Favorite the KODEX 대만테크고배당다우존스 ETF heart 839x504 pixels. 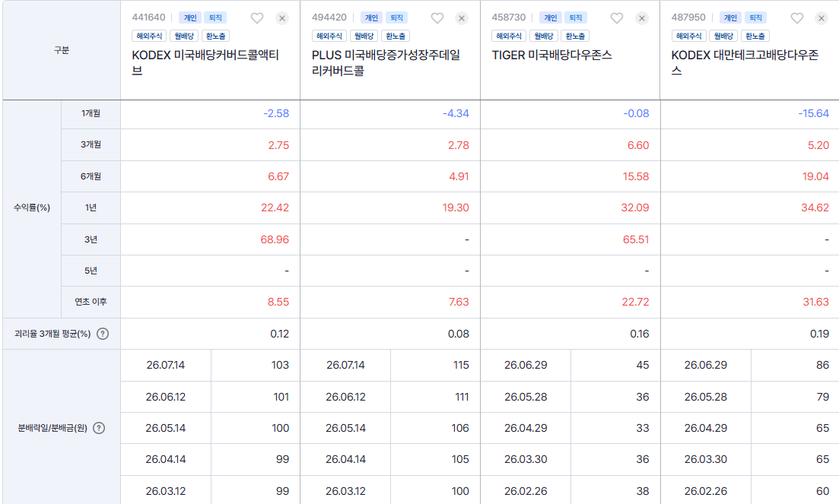tap(796, 18)
